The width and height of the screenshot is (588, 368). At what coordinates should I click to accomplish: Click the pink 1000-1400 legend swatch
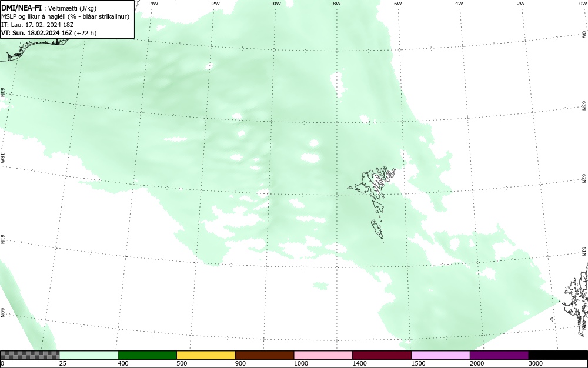[323, 355]
